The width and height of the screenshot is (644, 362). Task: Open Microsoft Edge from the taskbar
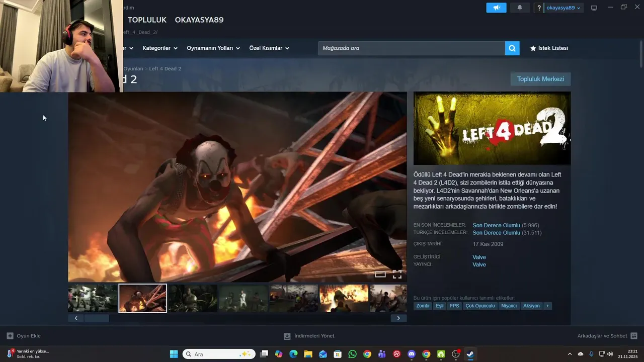point(293,354)
